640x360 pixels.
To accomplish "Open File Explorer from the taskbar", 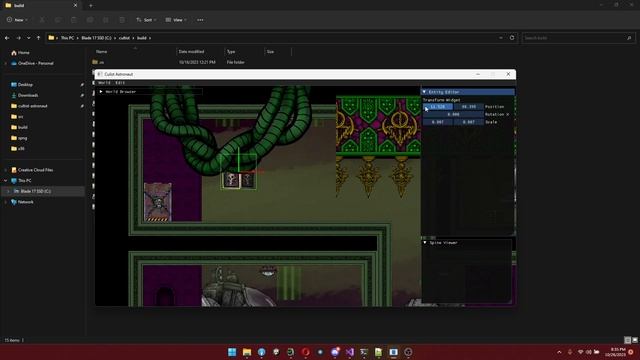I will coord(247,352).
